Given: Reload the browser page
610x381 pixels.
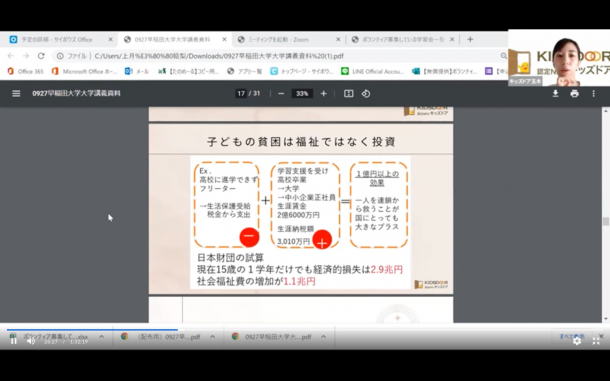Looking at the screenshot, I should click(x=41, y=56).
